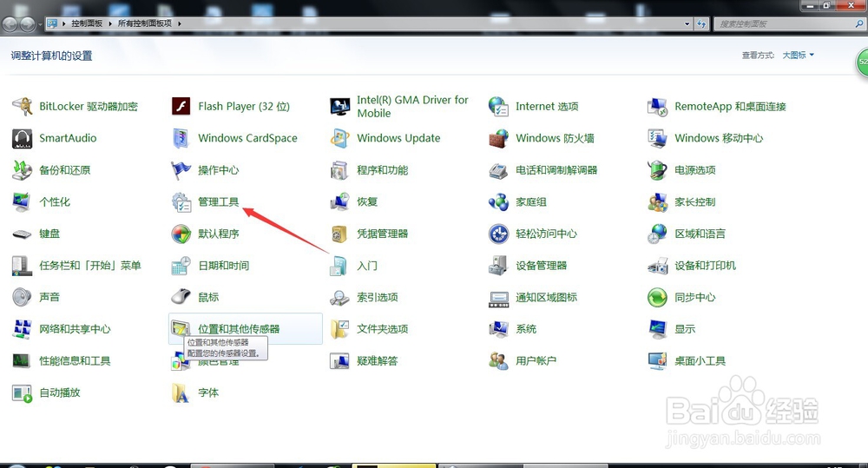Screen dimensions: 868x468
Task: Open the Windows Update icon
Action: click(340, 138)
